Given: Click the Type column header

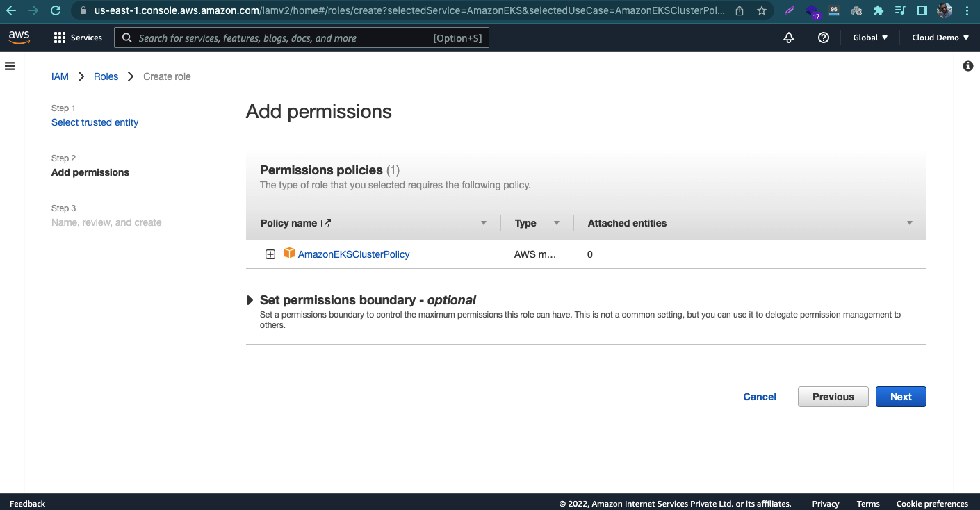Looking at the screenshot, I should pos(525,223).
